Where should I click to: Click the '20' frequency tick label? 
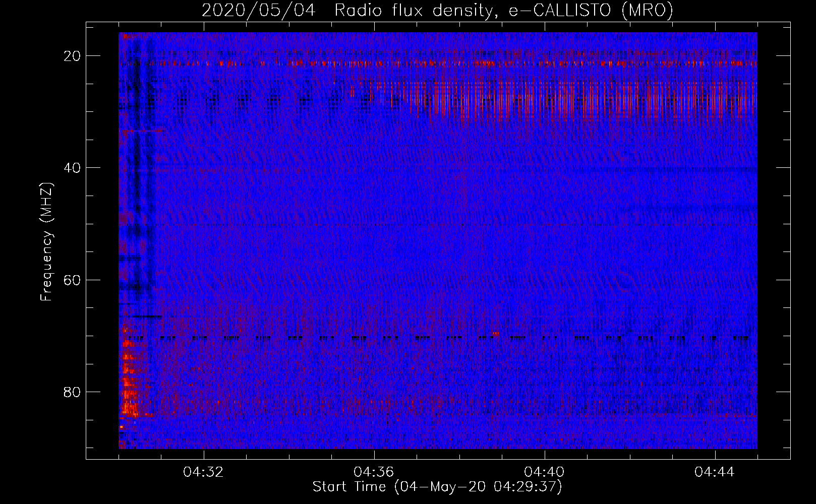point(73,56)
